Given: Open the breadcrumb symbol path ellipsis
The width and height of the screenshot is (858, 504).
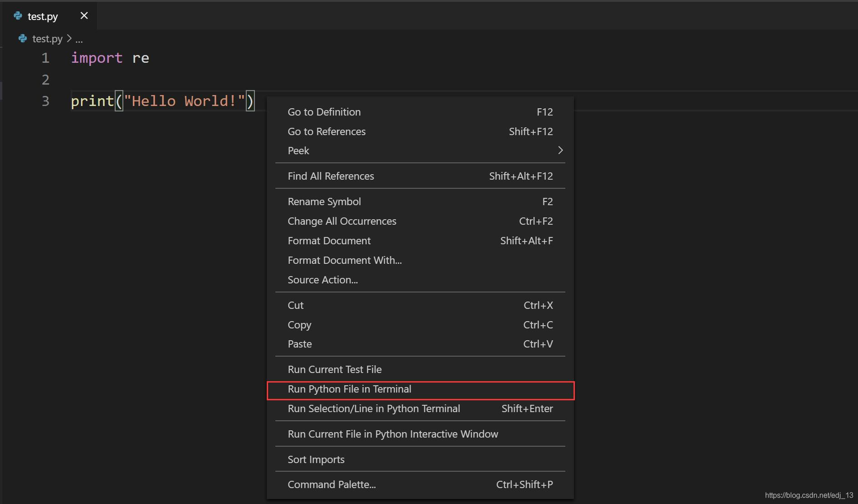Looking at the screenshot, I should coord(79,40).
